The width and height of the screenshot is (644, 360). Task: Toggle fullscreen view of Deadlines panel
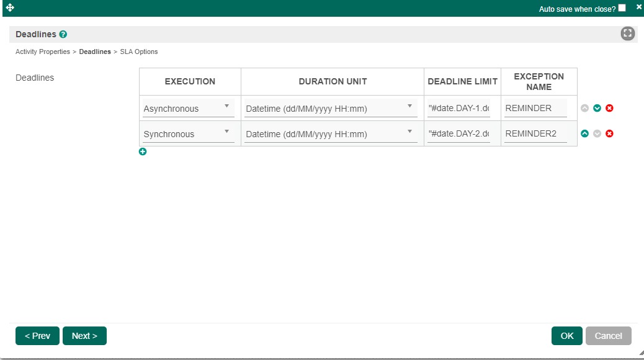pyautogui.click(x=627, y=34)
